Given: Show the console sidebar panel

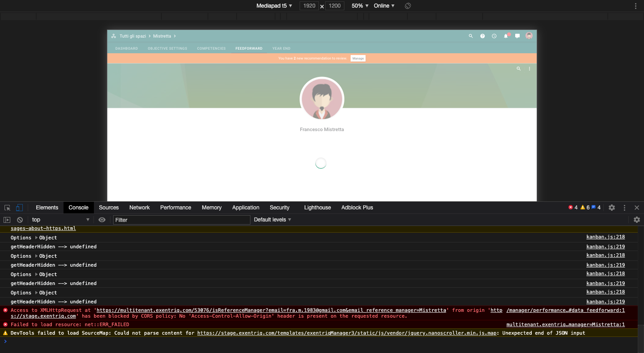Looking at the screenshot, I should pyautogui.click(x=7, y=220).
